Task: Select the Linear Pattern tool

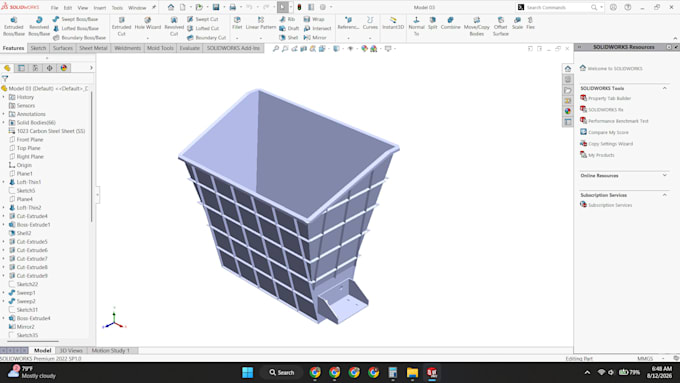Action: tap(261, 23)
